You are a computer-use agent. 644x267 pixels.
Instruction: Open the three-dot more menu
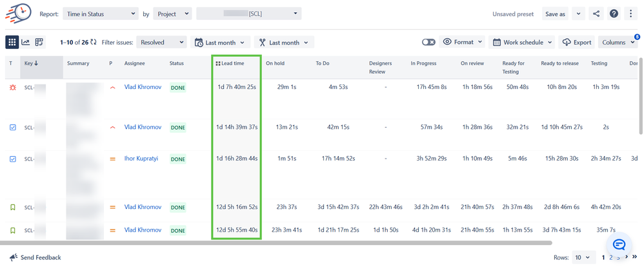click(x=631, y=14)
